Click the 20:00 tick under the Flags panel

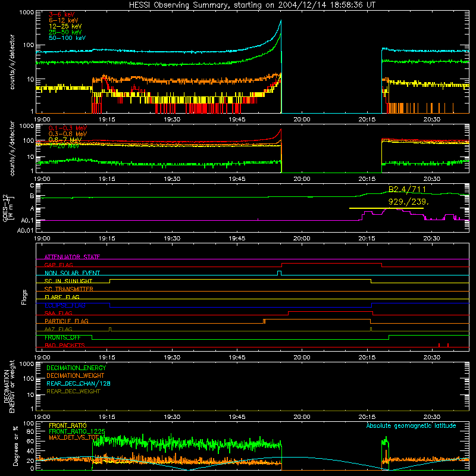302,358
